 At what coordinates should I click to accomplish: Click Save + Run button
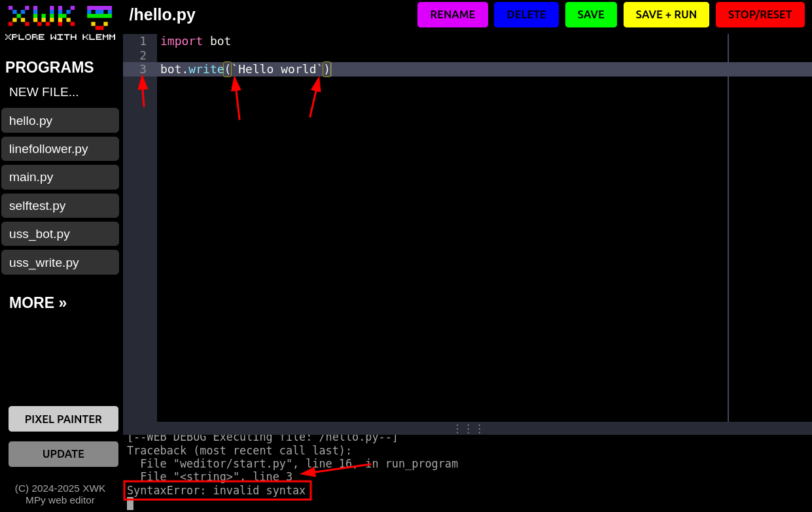665,14
